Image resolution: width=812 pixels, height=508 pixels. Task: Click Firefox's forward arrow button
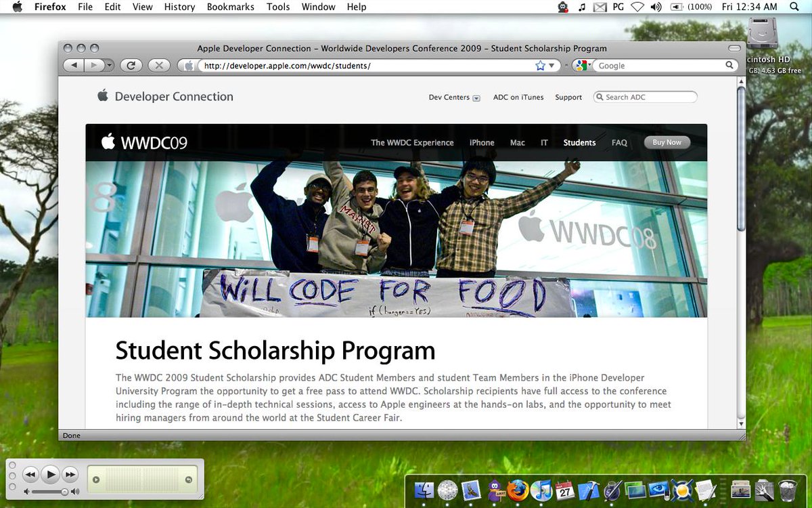pos(94,66)
